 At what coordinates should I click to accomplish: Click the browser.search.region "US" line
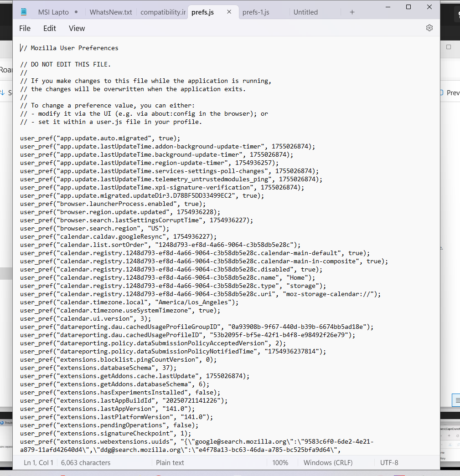click(95, 228)
